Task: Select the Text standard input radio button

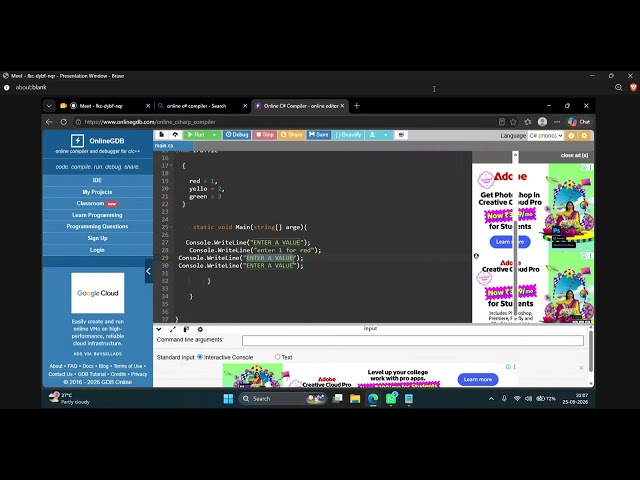Action: [x=278, y=357]
